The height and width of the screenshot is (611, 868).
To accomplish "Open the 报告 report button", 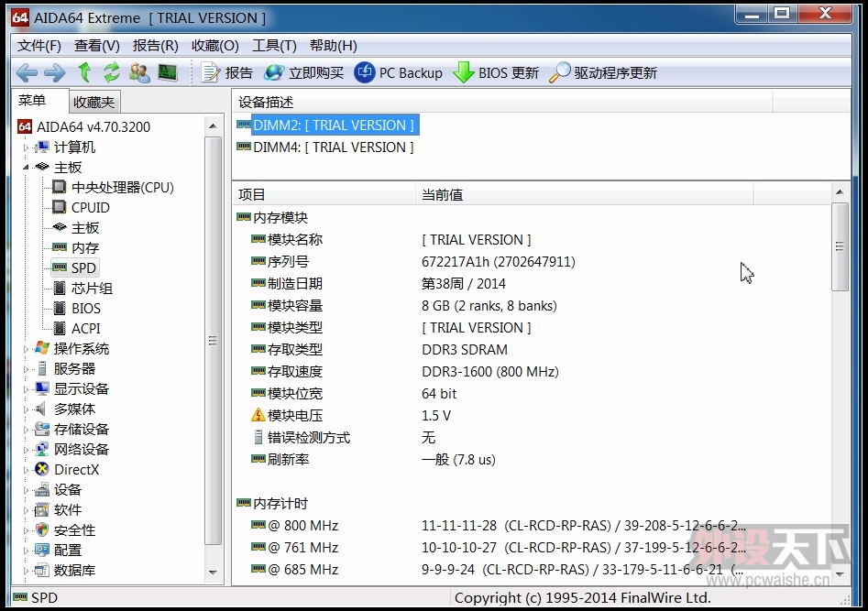I will (227, 72).
